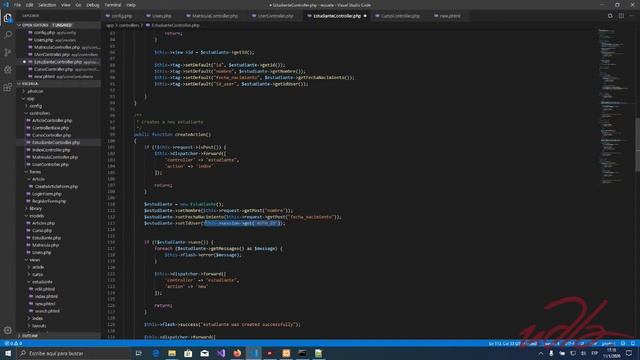This screenshot has width=640, height=360.
Task: Click the Split Editor icon
Action: pyautogui.click(x=621, y=16)
